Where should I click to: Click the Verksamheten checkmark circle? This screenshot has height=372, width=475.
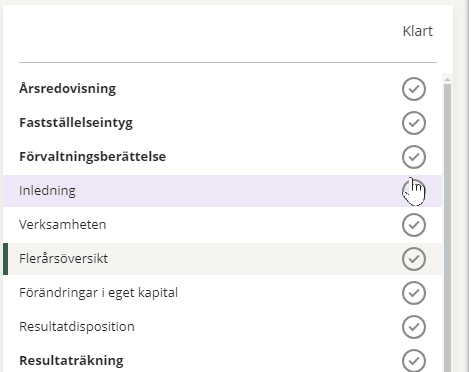414,225
